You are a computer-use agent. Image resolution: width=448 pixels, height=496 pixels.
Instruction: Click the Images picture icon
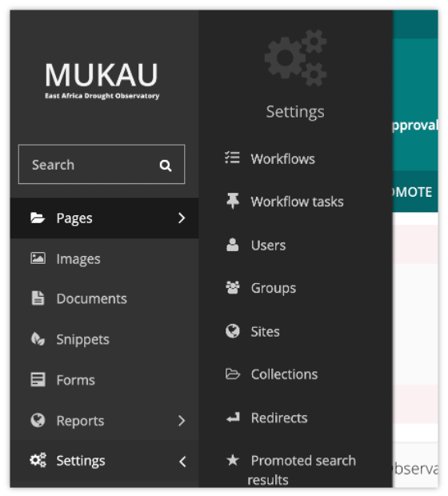[38, 258]
